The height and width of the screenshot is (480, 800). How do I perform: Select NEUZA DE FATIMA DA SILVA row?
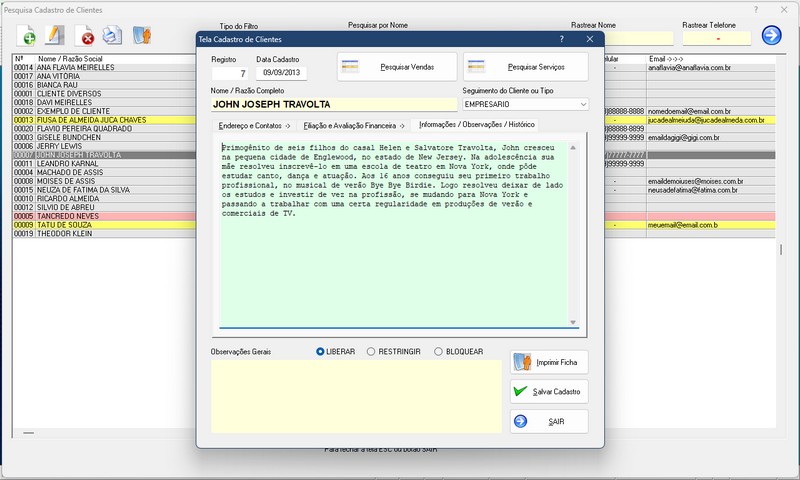coord(105,190)
